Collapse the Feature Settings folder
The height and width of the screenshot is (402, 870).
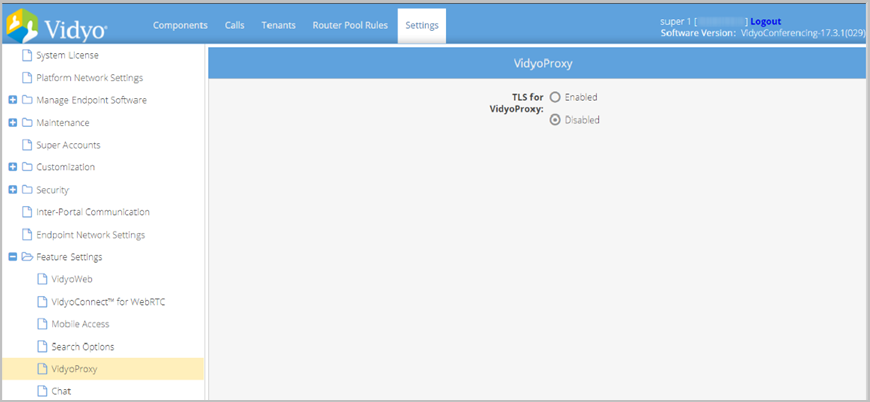(x=12, y=257)
